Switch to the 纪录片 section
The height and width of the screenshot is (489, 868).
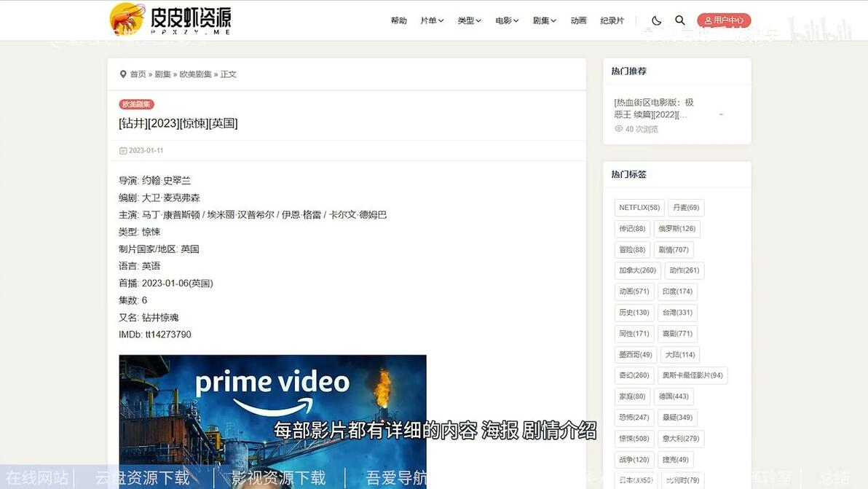coord(612,20)
